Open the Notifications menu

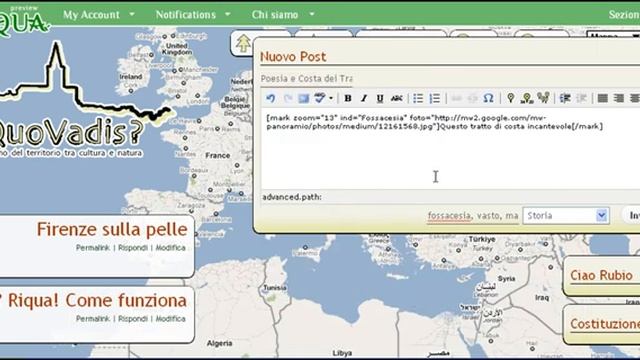coord(185,15)
